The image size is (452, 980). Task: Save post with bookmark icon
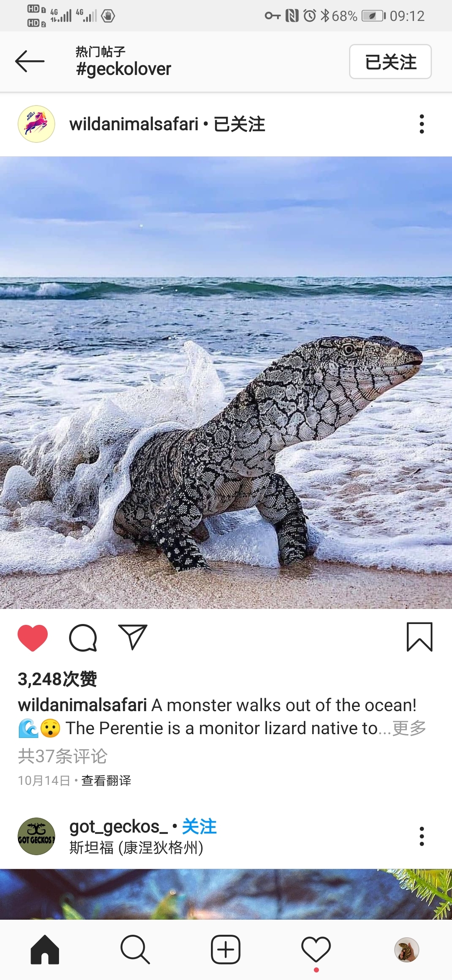(419, 637)
